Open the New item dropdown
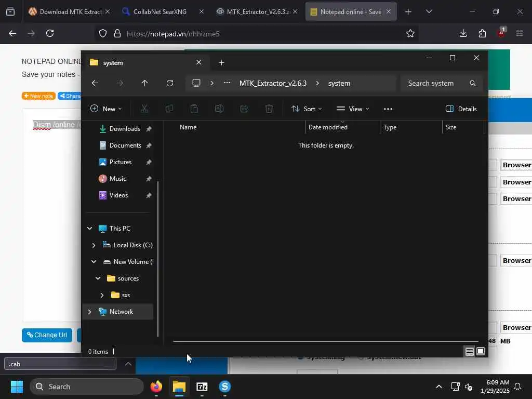 click(106, 109)
